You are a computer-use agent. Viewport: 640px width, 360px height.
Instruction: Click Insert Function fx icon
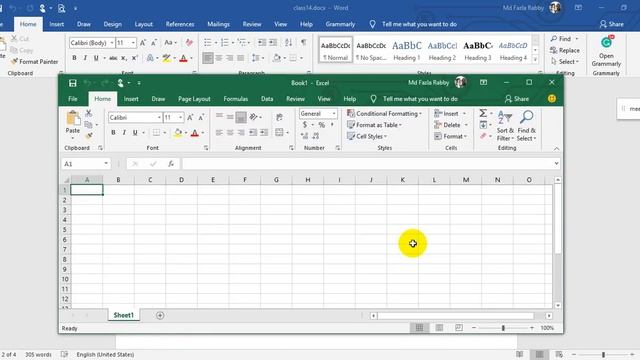(171, 164)
